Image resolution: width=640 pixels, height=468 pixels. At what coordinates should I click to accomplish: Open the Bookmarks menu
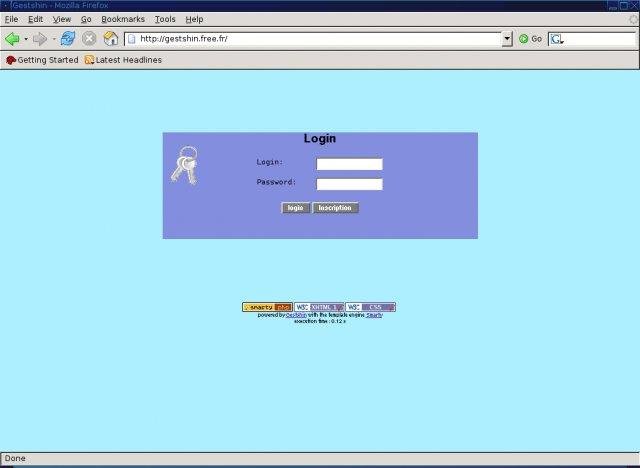pyautogui.click(x=123, y=19)
